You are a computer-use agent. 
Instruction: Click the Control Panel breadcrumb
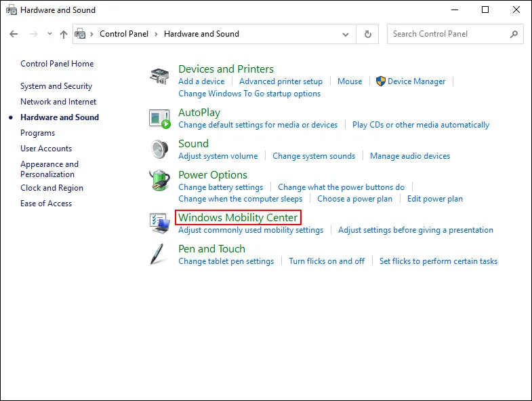[124, 34]
